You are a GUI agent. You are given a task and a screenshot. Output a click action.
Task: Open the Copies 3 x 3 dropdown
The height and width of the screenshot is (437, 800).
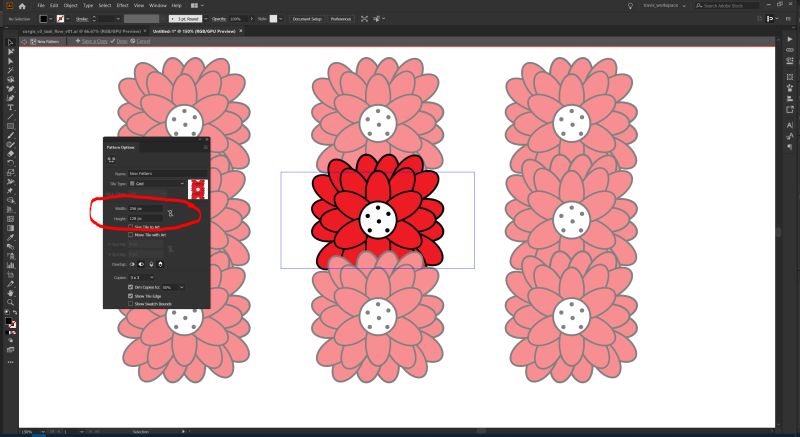[x=142, y=277]
